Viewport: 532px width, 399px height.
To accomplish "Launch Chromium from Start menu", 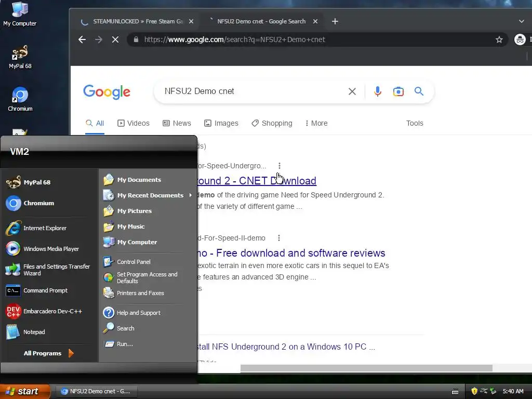I will coord(31,203).
